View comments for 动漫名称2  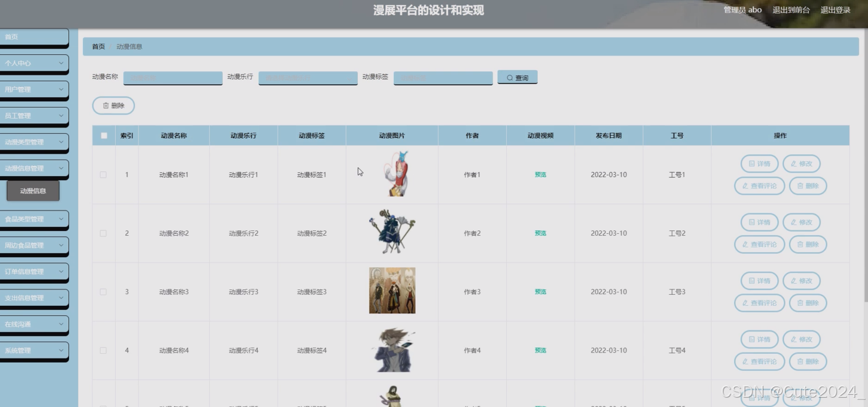(759, 244)
